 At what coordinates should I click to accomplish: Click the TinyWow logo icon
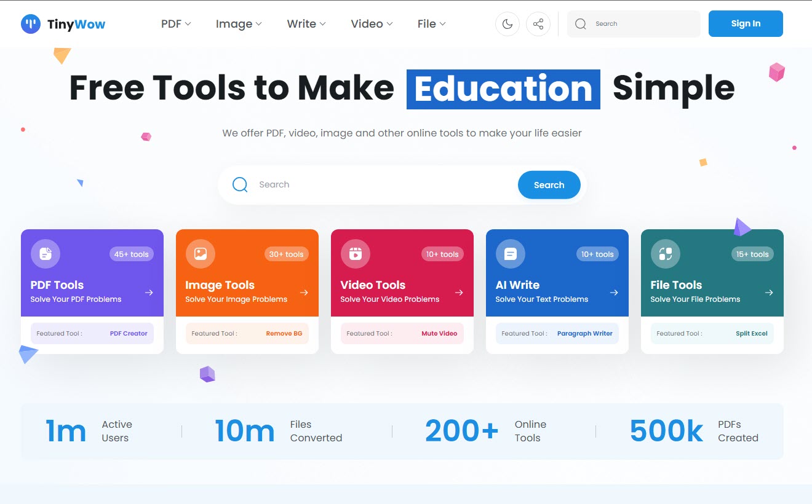coord(31,24)
